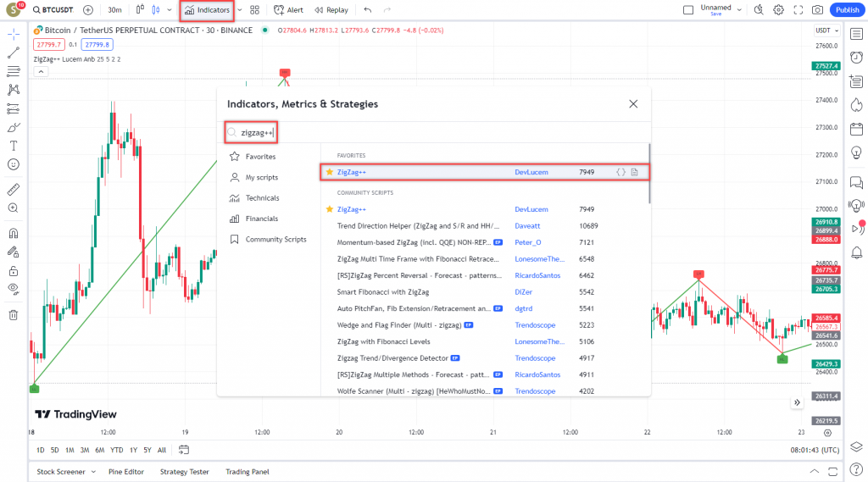Open the layout grid selector icon
The width and height of the screenshot is (868, 482).
(x=254, y=10)
